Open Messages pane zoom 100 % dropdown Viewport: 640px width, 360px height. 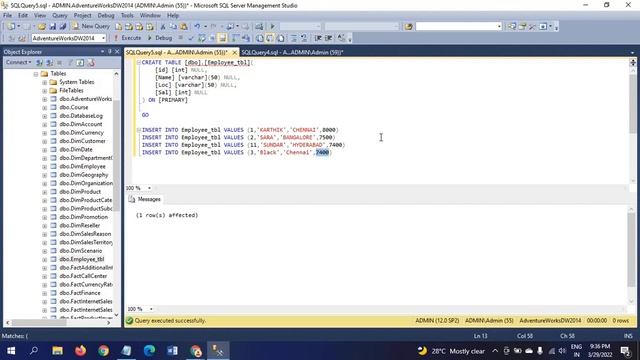[x=151, y=309]
